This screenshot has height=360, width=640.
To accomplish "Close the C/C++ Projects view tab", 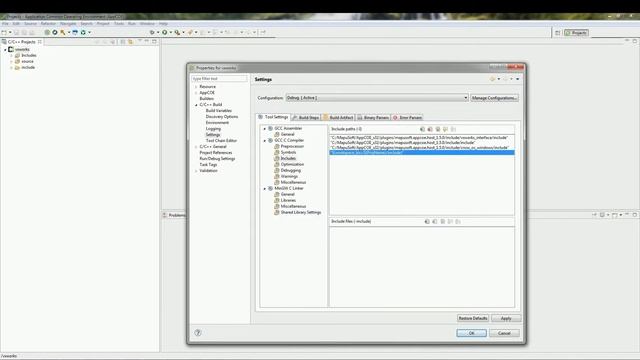I will [40, 42].
